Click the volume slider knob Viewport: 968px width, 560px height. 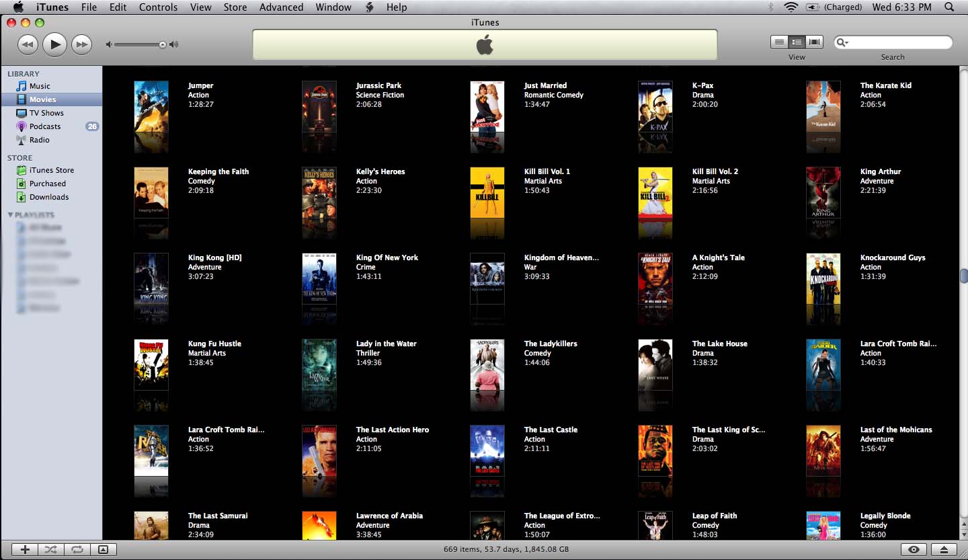pyautogui.click(x=162, y=44)
